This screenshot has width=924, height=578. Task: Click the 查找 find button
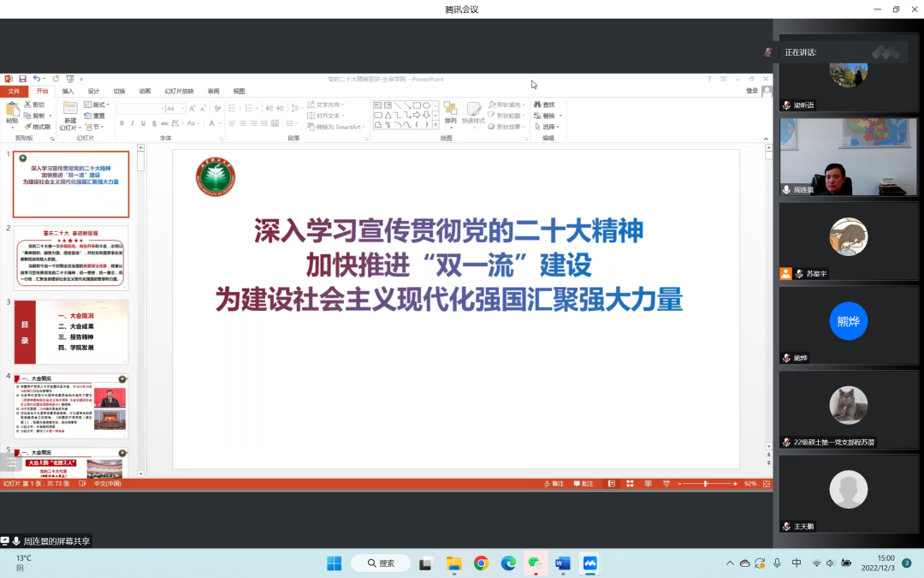pos(544,104)
